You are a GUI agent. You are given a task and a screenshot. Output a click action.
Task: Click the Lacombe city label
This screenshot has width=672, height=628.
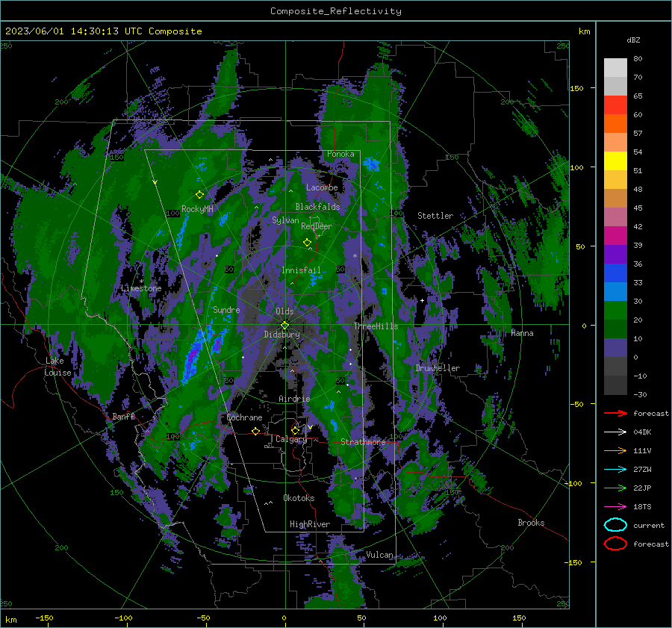[322, 187]
